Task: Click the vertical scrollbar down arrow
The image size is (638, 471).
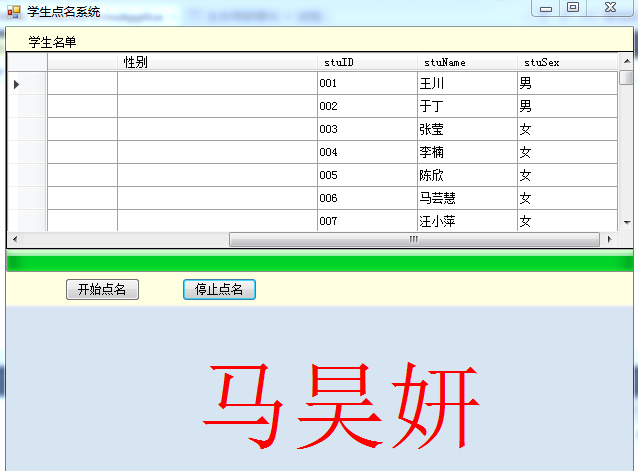Action: click(627, 222)
